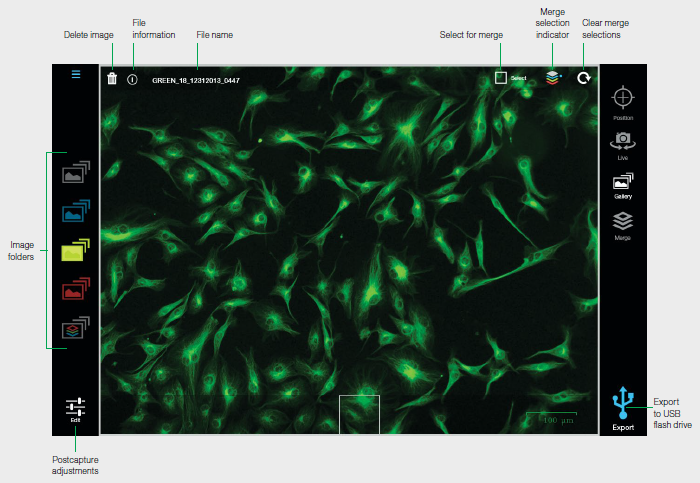Viewport: 700px width, 483px height.
Task: Tick the Select for merge checkbox
Action: pyautogui.click(x=501, y=77)
